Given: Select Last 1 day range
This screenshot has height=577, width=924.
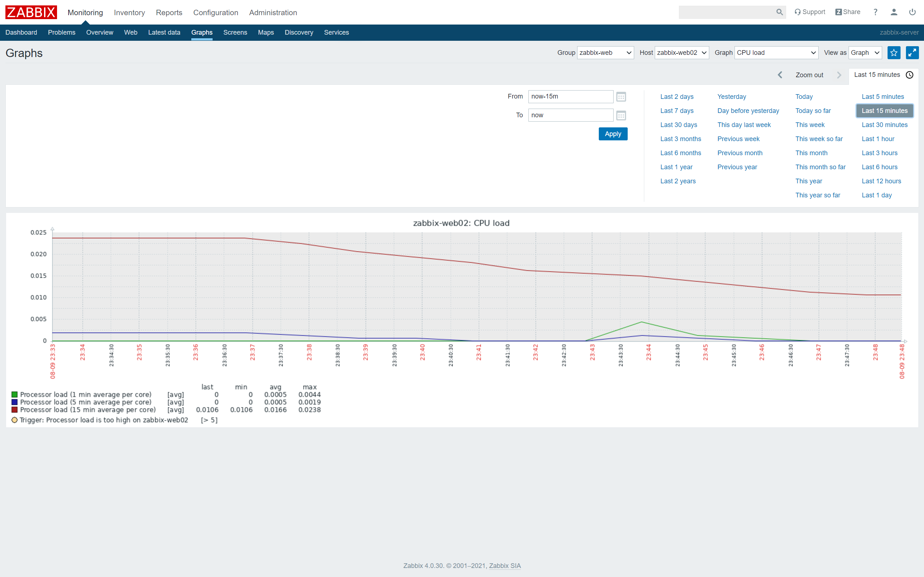Looking at the screenshot, I should point(877,195).
